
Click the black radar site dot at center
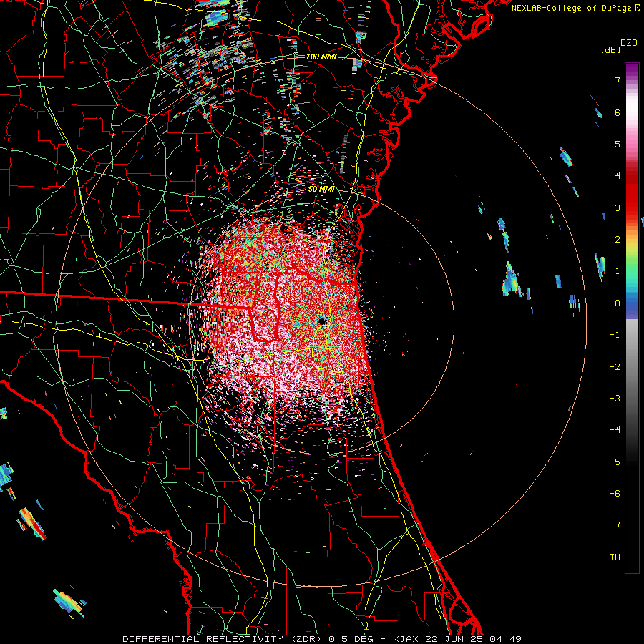pos(323,321)
